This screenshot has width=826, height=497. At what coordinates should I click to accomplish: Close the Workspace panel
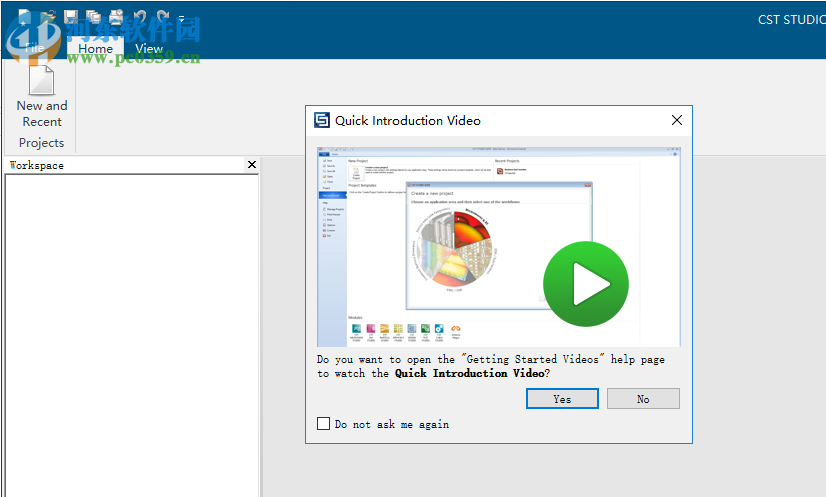point(252,164)
